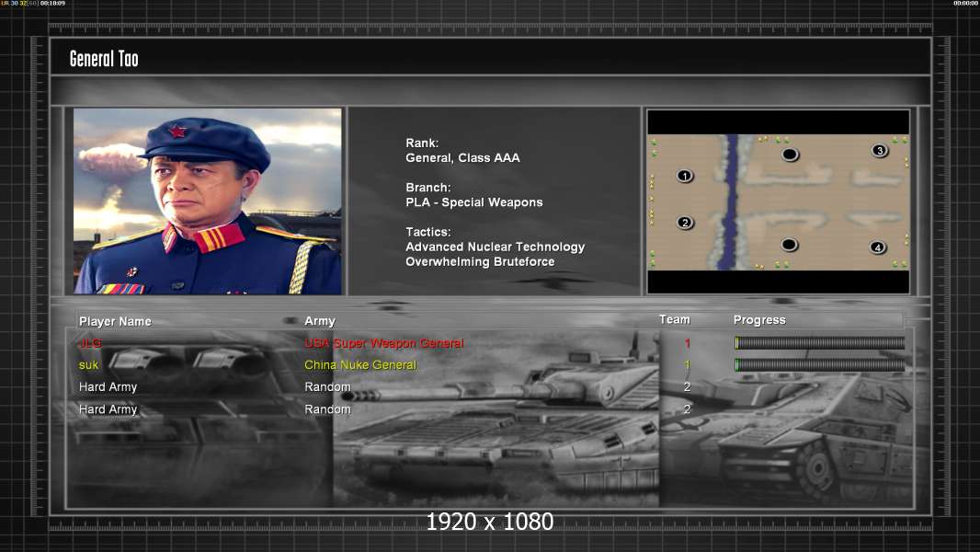Click the Tactics label

click(x=428, y=232)
